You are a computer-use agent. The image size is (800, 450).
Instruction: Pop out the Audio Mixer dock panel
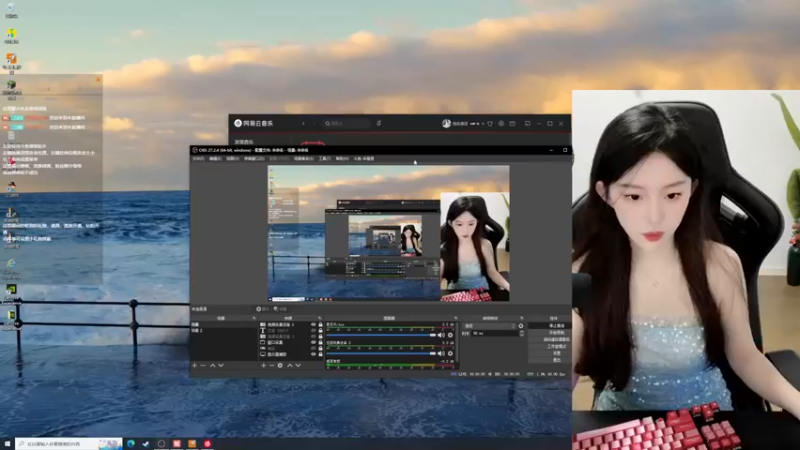pyautogui.click(x=456, y=318)
